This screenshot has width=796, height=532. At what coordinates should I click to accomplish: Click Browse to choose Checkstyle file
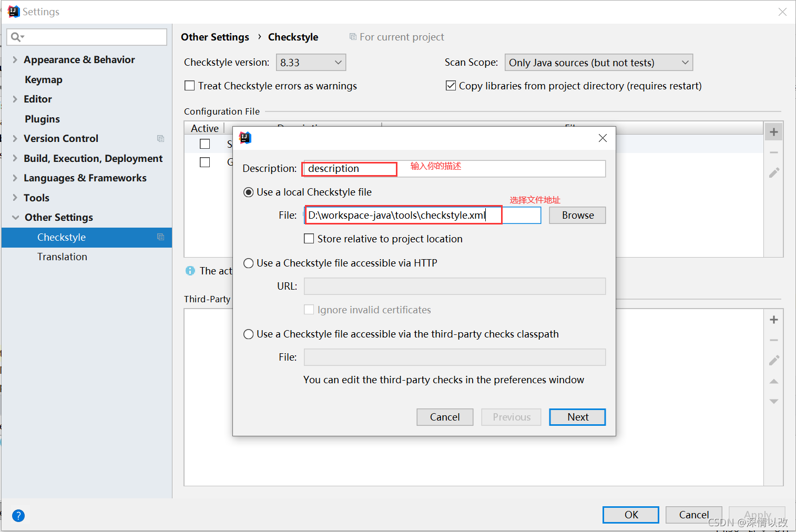coord(577,215)
